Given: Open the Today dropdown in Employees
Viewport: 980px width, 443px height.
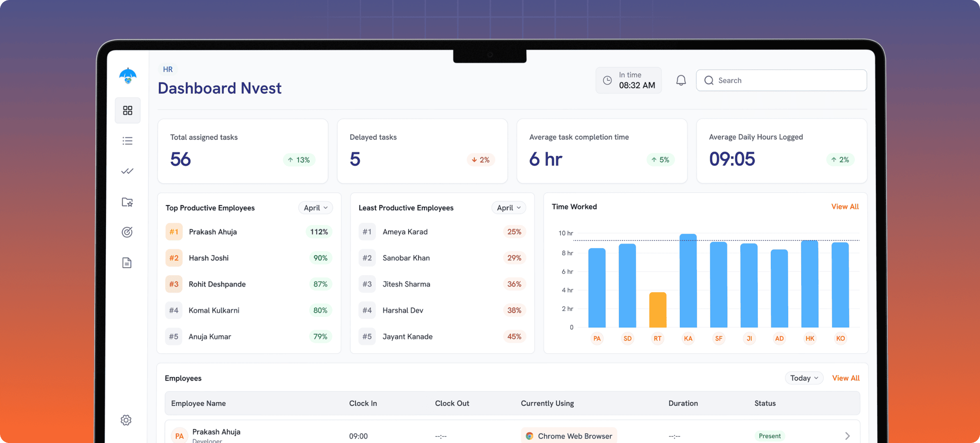Looking at the screenshot, I should (804, 378).
